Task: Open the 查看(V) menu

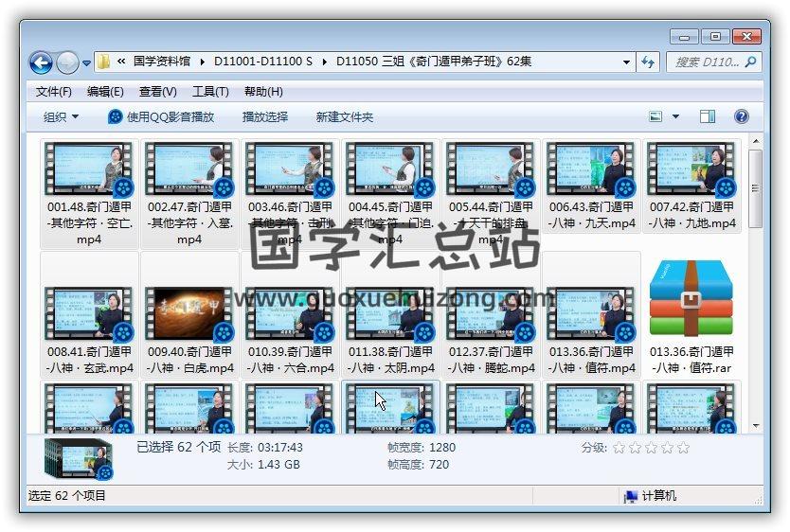Action: [x=157, y=92]
